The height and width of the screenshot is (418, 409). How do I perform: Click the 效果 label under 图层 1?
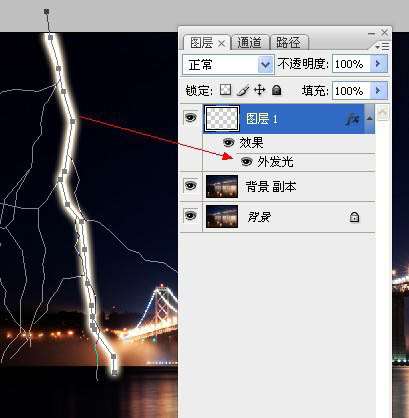(251, 143)
